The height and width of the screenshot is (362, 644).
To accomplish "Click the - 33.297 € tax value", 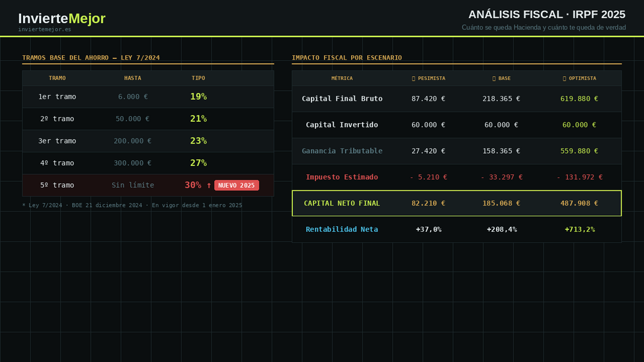I will pyautogui.click(x=502, y=177).
